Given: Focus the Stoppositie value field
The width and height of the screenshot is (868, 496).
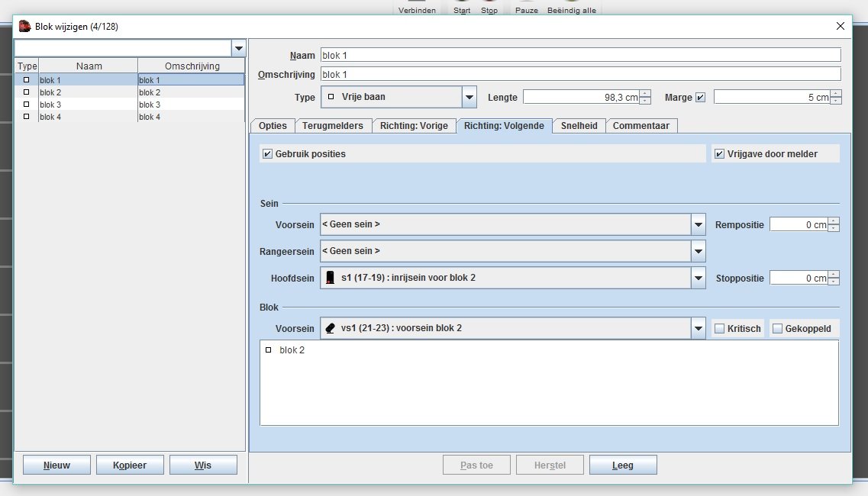Looking at the screenshot, I should click(799, 278).
